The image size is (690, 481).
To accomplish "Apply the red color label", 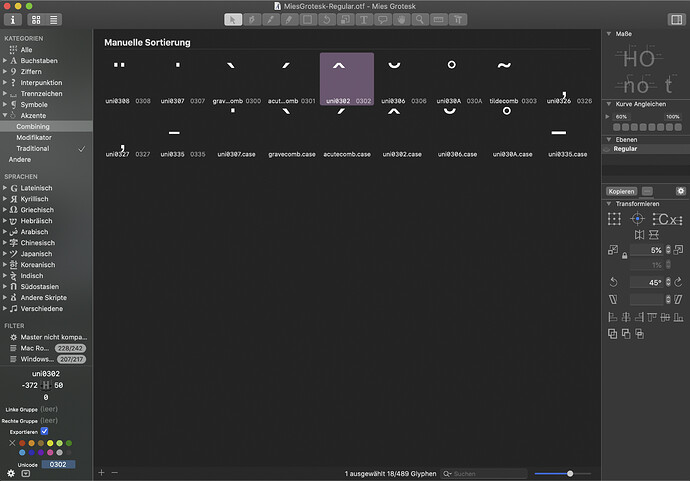I will pyautogui.click(x=22, y=443).
